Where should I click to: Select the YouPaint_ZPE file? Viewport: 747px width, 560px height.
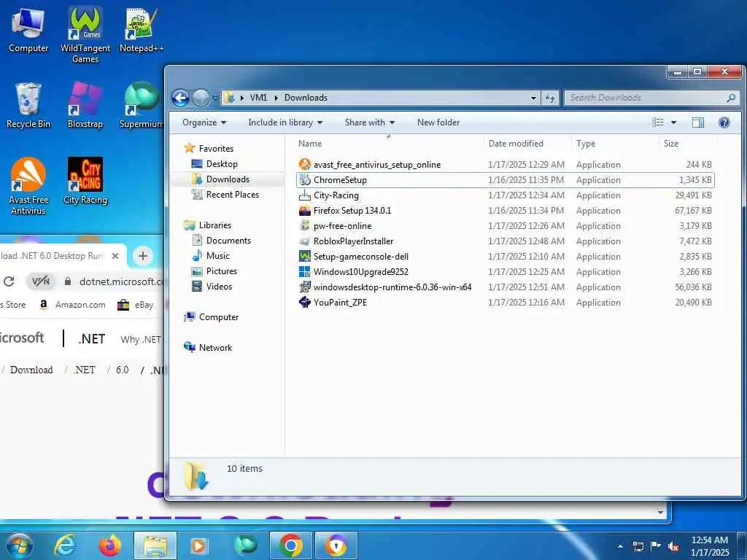(340, 303)
